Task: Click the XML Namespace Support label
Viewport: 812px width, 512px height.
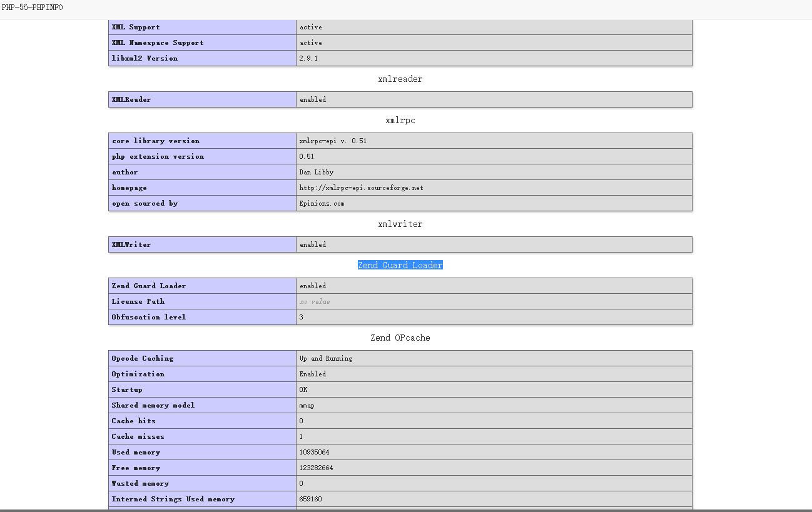Action: click(158, 43)
